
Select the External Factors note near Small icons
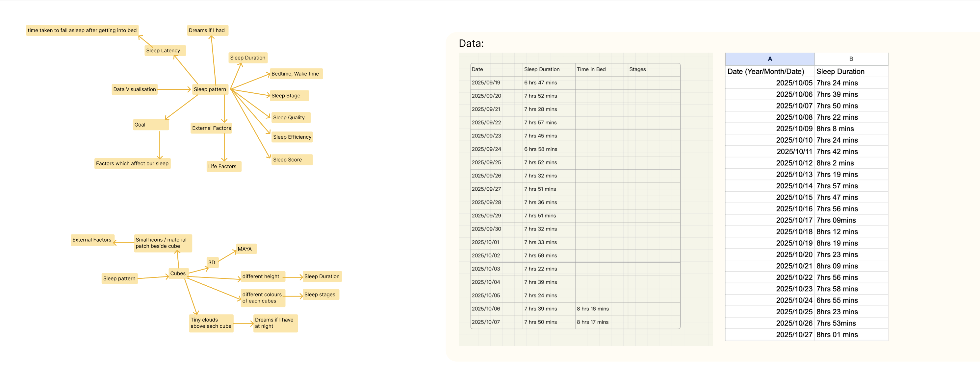(x=92, y=240)
